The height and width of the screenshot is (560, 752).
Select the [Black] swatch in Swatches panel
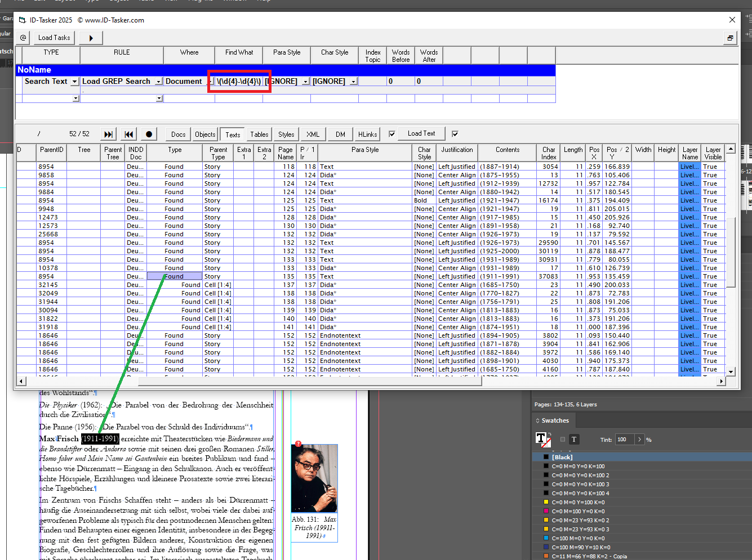pyautogui.click(x=568, y=456)
